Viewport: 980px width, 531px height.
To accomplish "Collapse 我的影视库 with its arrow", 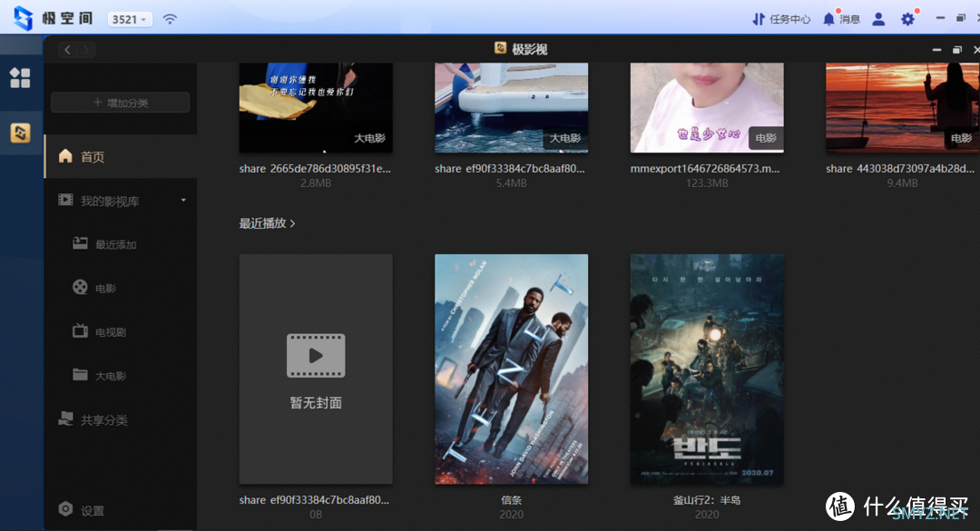I will coord(183,200).
